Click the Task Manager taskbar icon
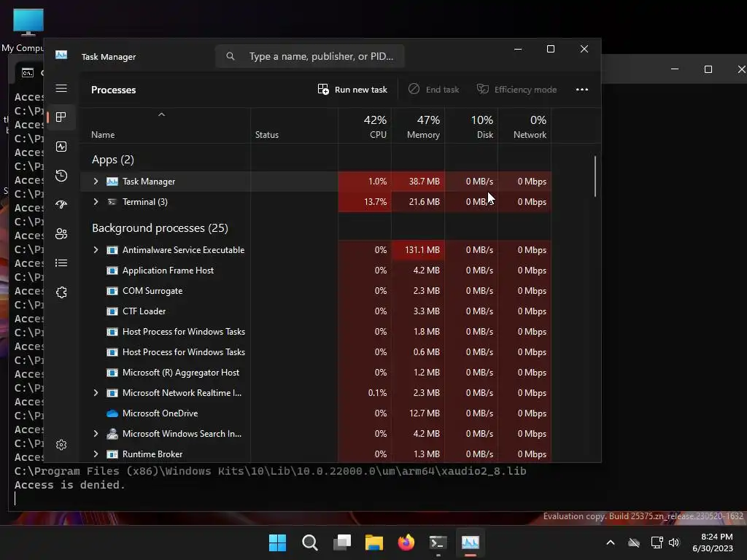 [x=471, y=542]
